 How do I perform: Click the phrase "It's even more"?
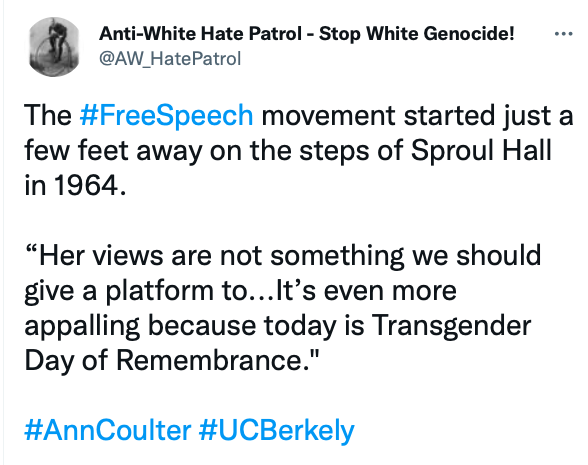coord(366,290)
